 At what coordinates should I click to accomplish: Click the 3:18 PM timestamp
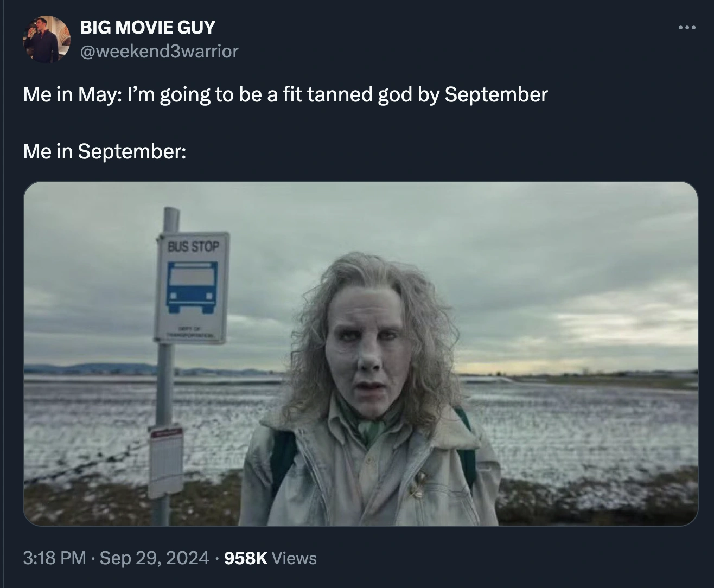click(x=54, y=558)
